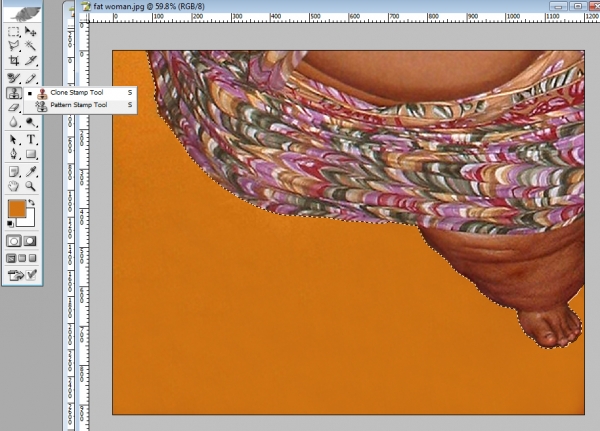This screenshot has height=431, width=600.
Task: Swap foreground and background colors
Action: coord(31,202)
